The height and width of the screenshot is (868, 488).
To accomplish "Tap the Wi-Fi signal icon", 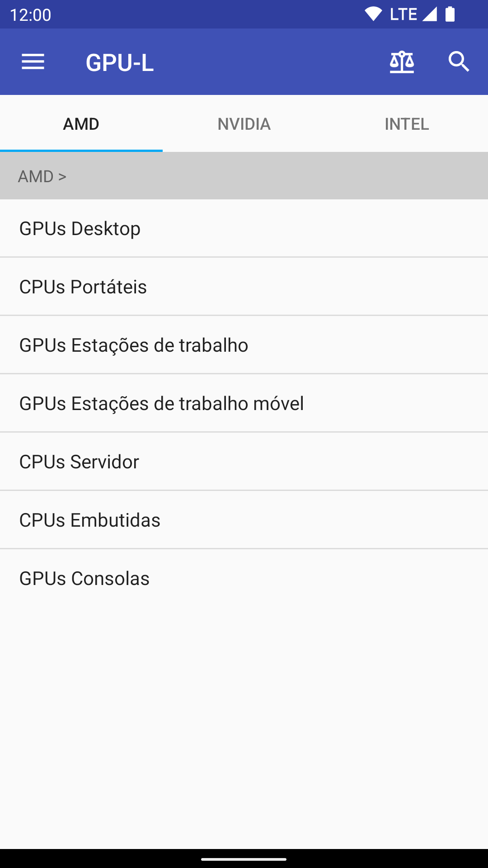I will click(x=373, y=14).
